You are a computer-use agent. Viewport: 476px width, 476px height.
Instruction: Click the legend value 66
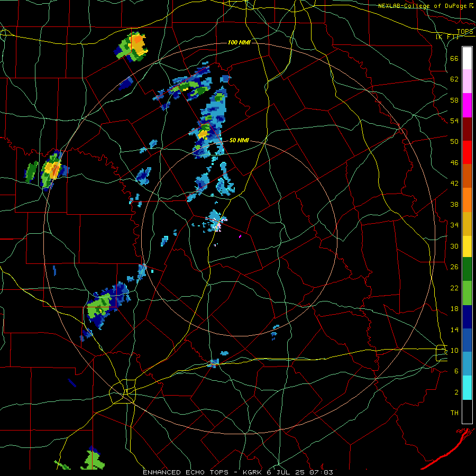(454, 58)
